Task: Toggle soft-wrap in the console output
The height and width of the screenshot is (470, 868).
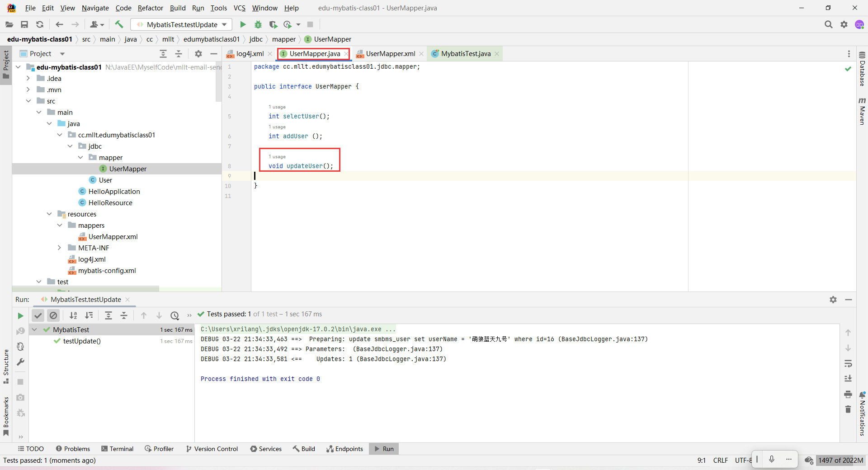Action: 848,363
